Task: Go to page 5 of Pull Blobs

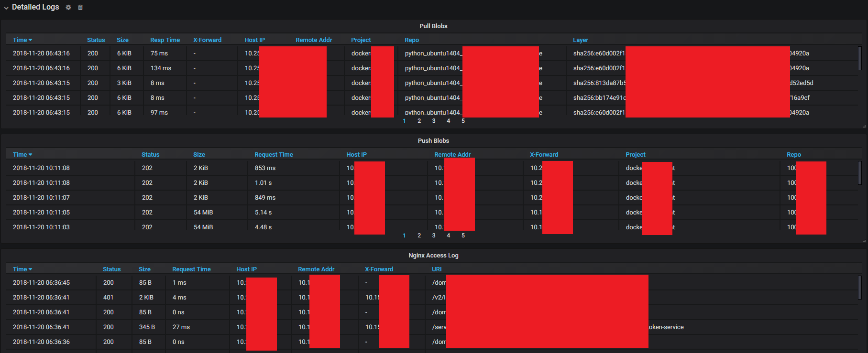Action: coord(463,121)
